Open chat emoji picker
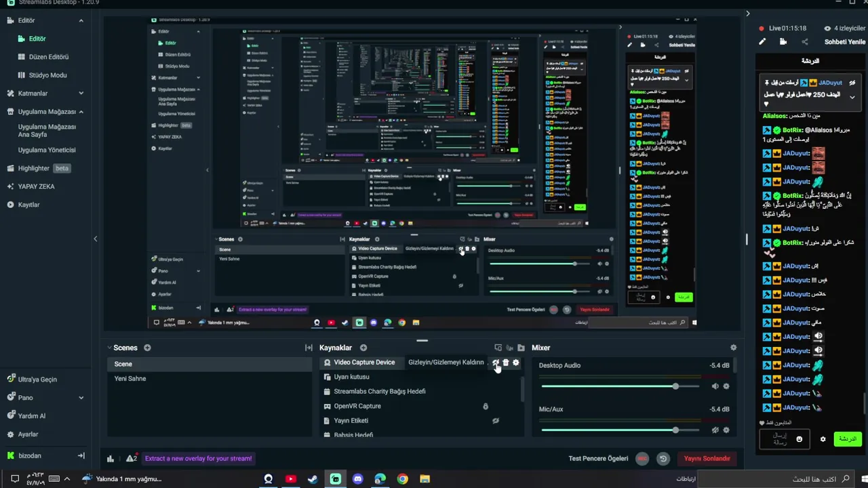This screenshot has height=488, width=868. 799,439
